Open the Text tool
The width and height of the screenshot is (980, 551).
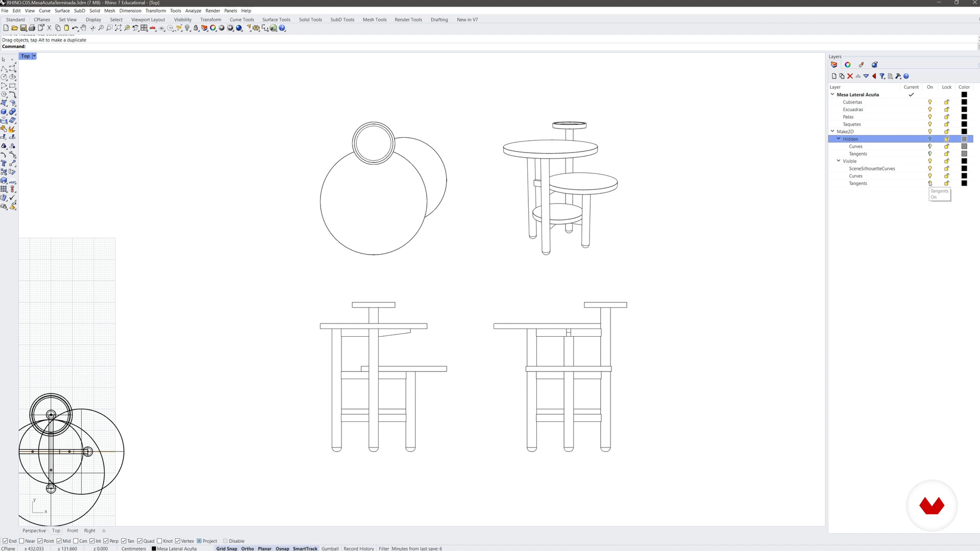point(4,163)
